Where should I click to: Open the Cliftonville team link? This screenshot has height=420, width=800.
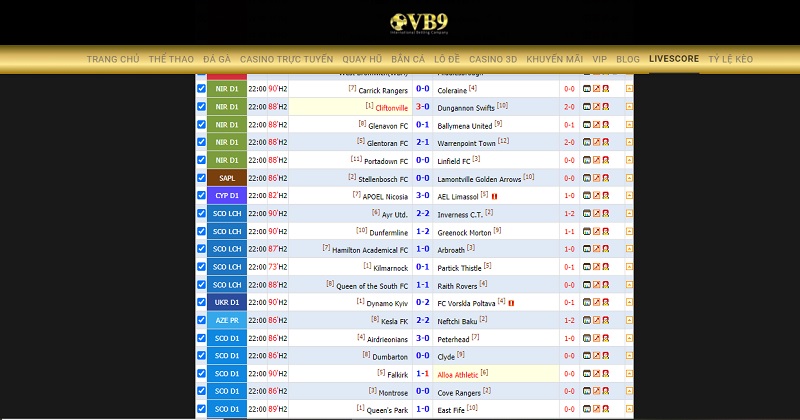click(x=392, y=108)
